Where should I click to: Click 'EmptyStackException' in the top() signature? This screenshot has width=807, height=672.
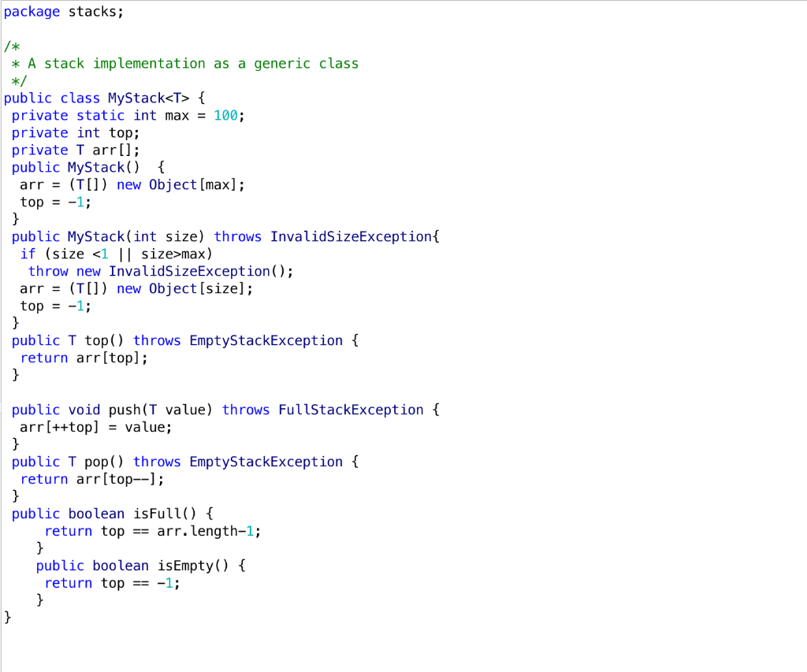[266, 340]
